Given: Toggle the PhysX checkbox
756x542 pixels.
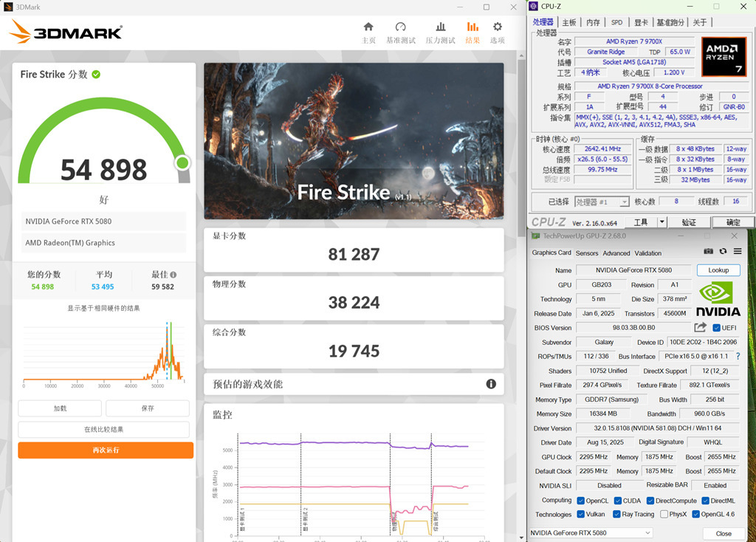Looking at the screenshot, I should [x=664, y=514].
